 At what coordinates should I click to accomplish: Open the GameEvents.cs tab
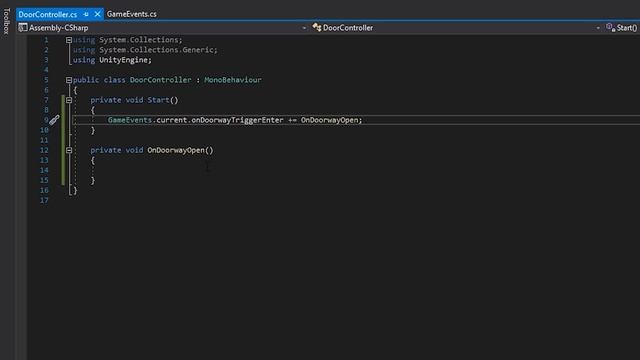[131, 14]
